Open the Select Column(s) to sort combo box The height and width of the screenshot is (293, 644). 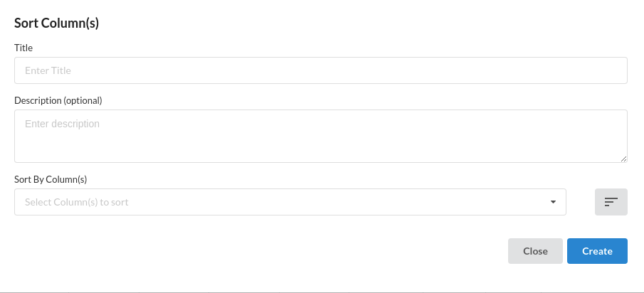tap(290, 202)
